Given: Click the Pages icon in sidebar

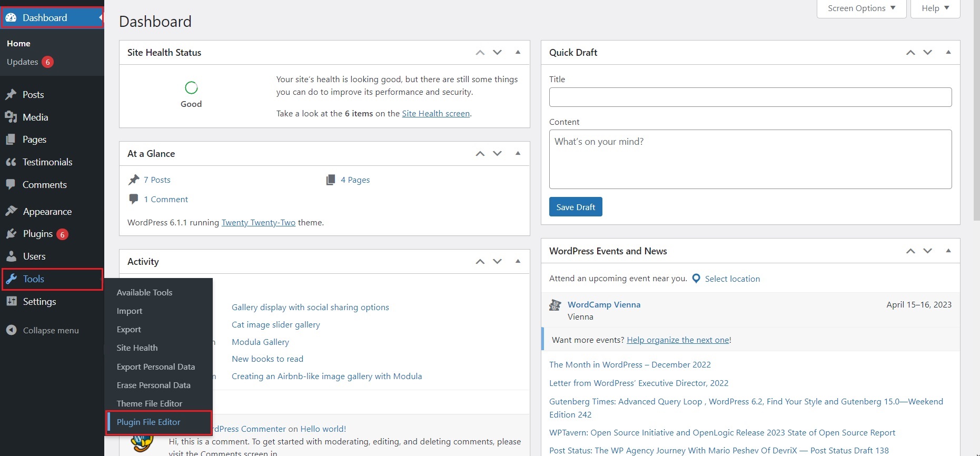Looking at the screenshot, I should coord(11,140).
